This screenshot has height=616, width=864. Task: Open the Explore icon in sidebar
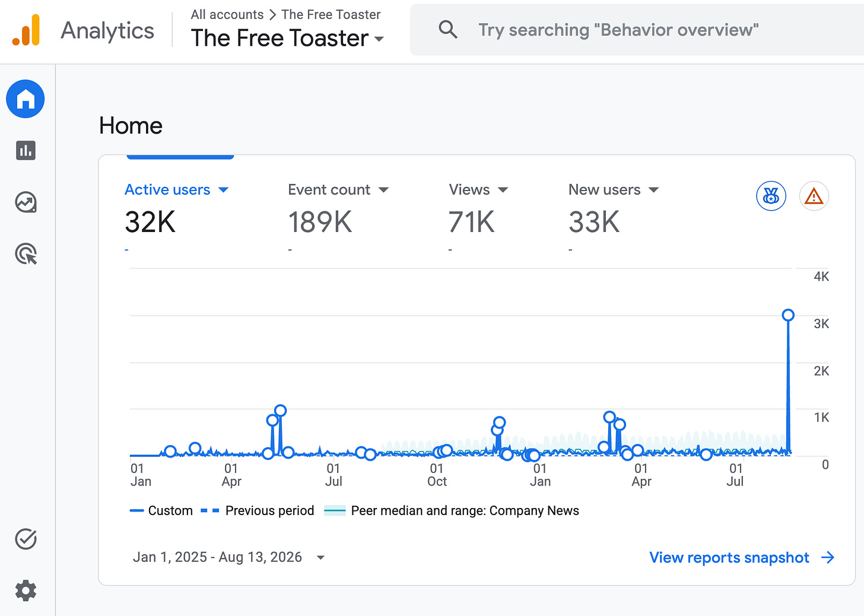pyautogui.click(x=26, y=202)
